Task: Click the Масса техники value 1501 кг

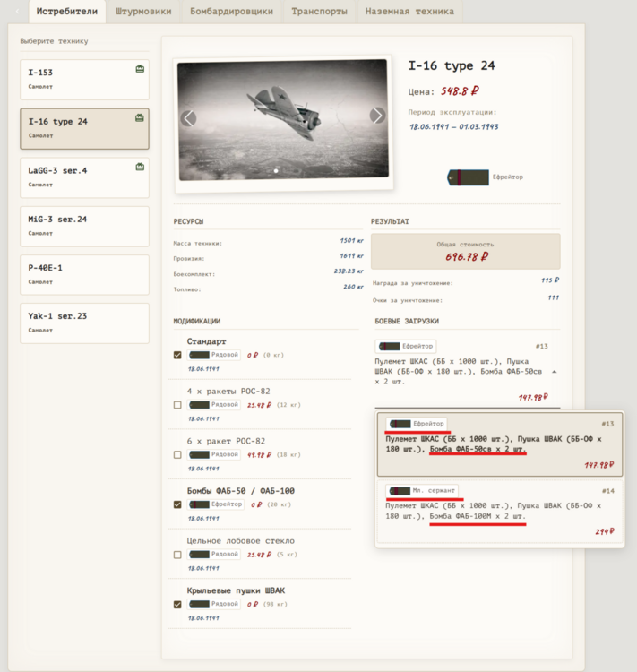Action: point(351,241)
